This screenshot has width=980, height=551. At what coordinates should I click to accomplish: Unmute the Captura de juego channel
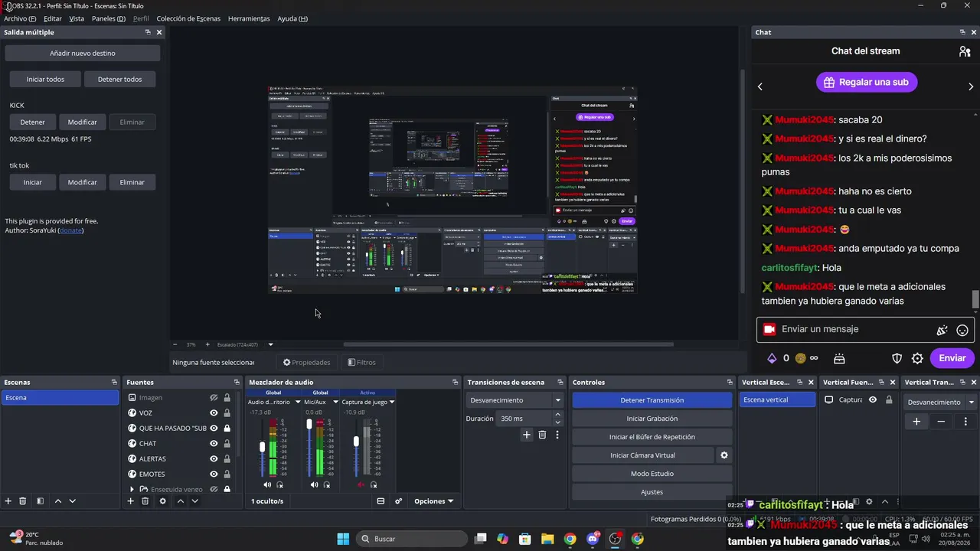coord(361,484)
